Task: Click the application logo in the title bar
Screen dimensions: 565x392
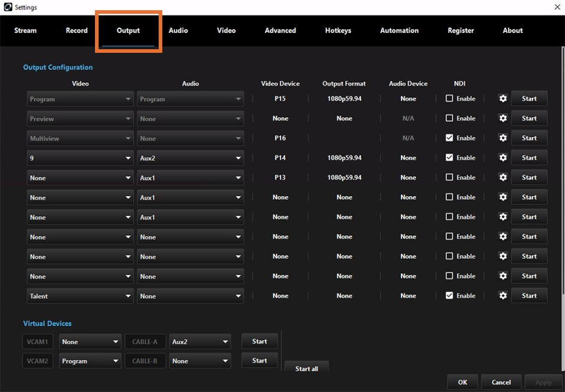Action: click(7, 7)
